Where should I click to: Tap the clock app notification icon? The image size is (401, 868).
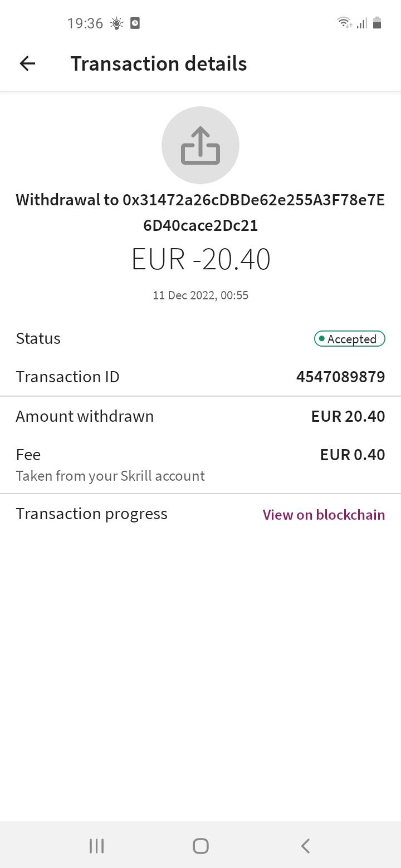tap(135, 23)
